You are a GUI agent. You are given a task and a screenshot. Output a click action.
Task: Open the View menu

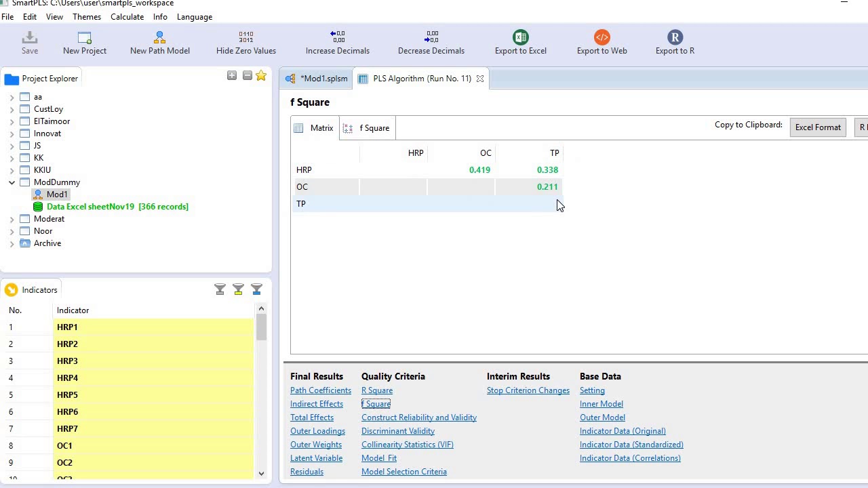coord(54,17)
